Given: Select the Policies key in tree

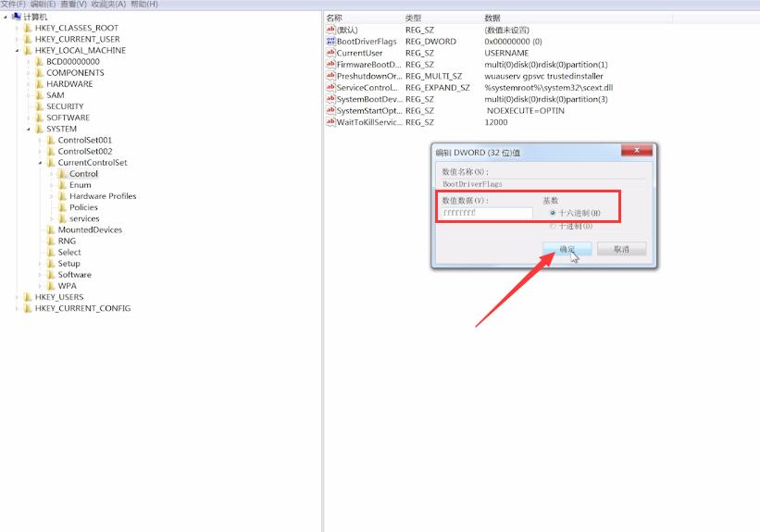Looking at the screenshot, I should [83, 207].
